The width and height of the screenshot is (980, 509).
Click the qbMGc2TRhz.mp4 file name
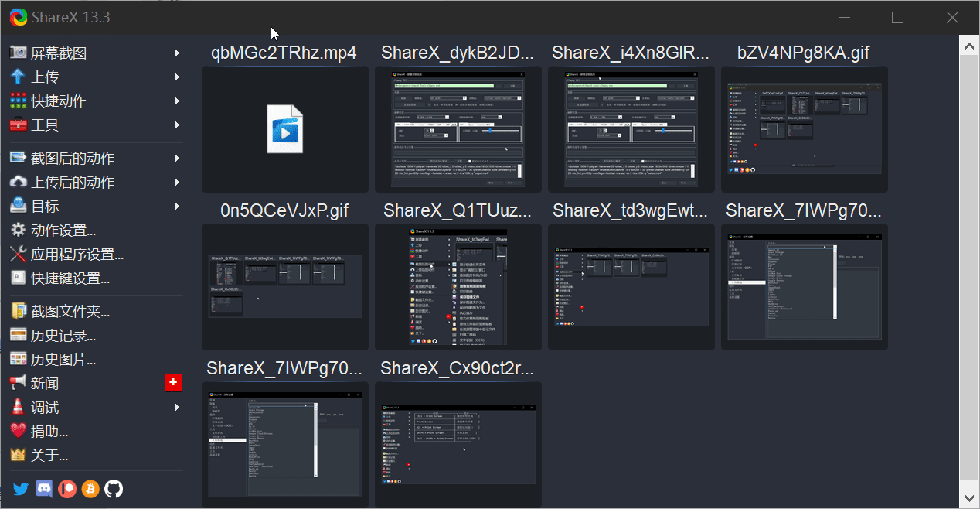point(284,53)
